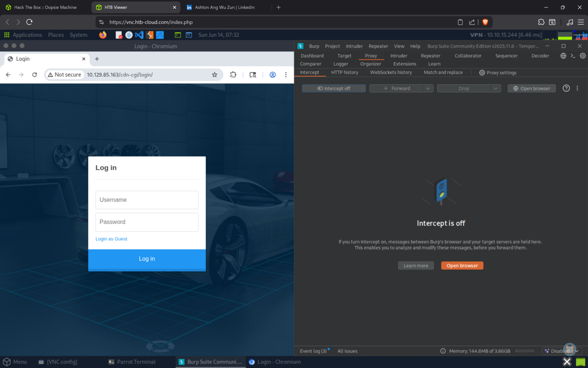Screen dimensions: 588x368
Task: Click the Password input field
Action: [147, 222]
